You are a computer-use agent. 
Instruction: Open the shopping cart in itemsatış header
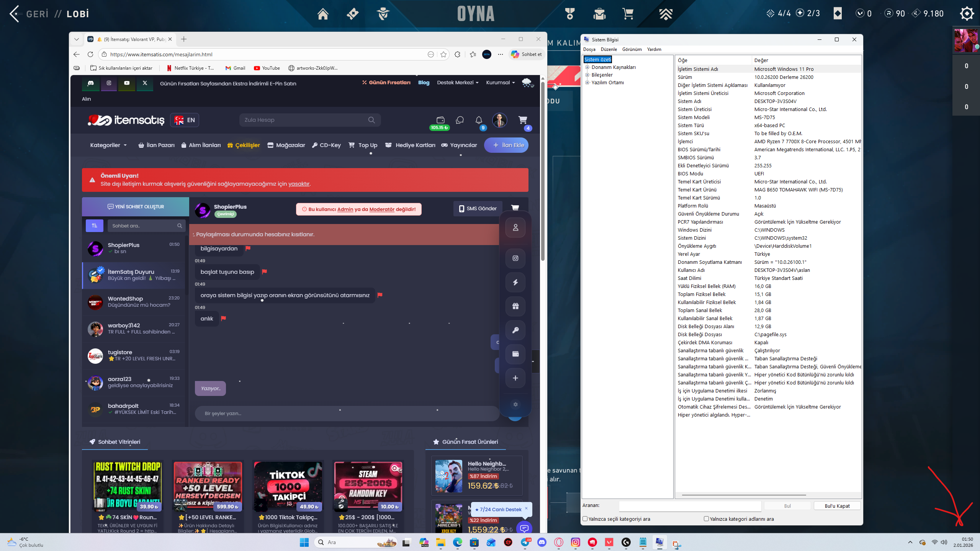click(523, 120)
